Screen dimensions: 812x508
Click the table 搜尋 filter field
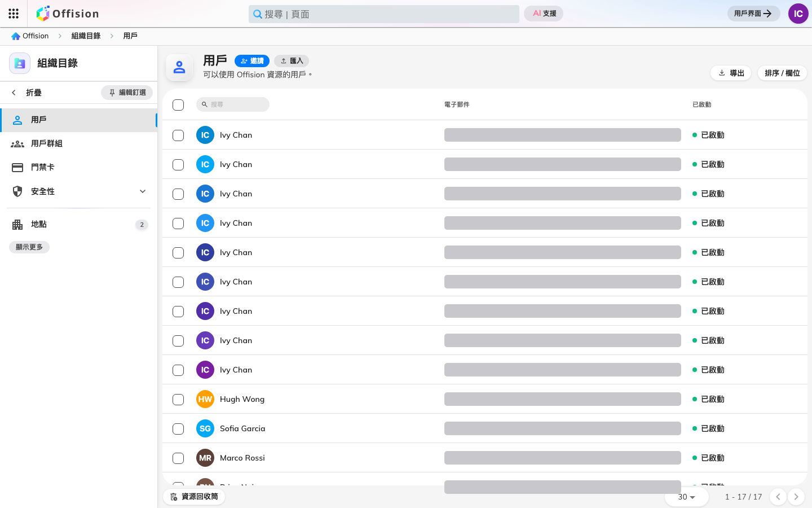(233, 104)
